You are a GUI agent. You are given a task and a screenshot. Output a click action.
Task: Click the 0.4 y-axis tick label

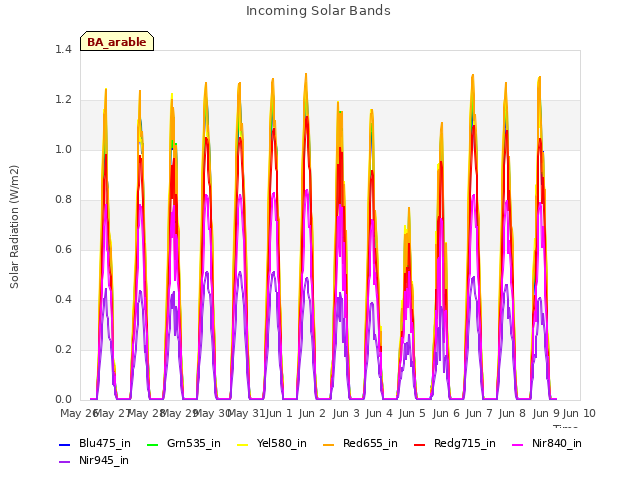(63, 300)
